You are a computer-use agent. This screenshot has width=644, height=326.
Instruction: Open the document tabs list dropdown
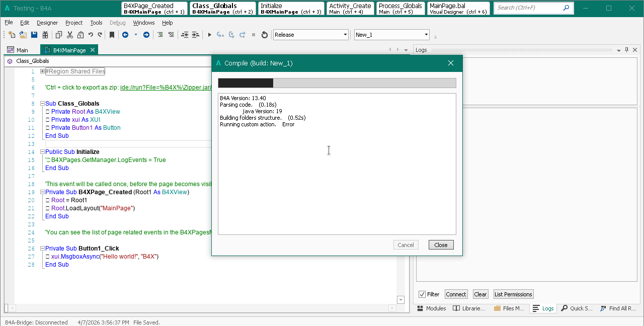[406, 50]
